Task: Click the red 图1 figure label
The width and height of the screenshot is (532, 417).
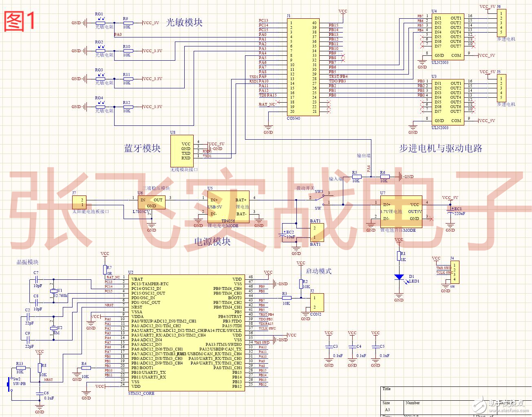Action: [20, 21]
